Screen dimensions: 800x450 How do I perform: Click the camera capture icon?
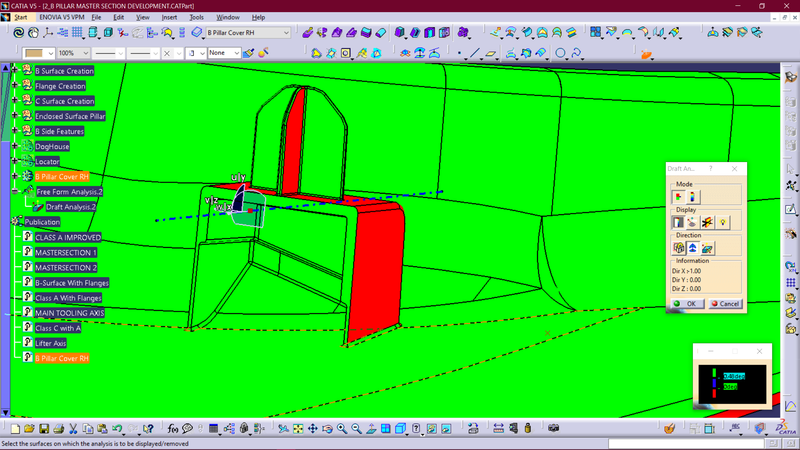click(554, 429)
